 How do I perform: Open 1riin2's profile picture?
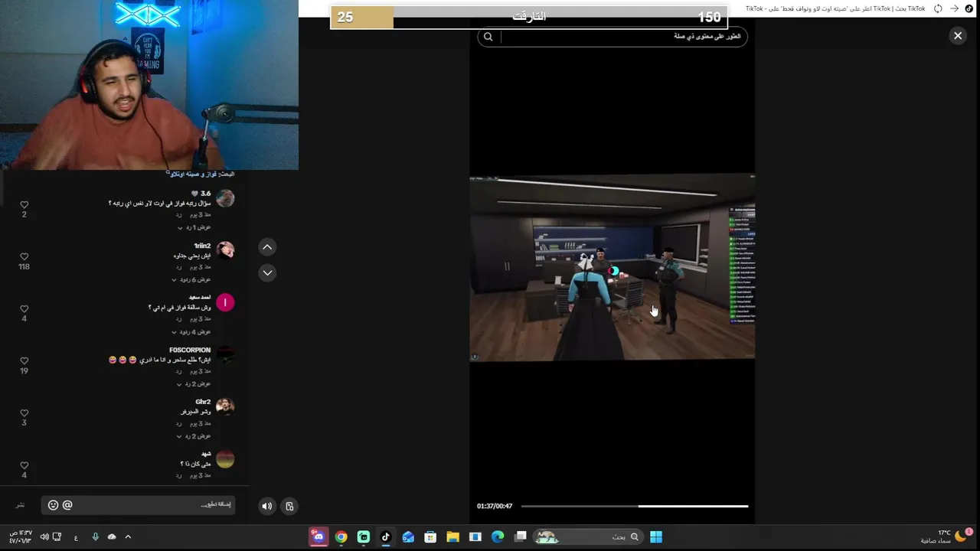point(225,250)
